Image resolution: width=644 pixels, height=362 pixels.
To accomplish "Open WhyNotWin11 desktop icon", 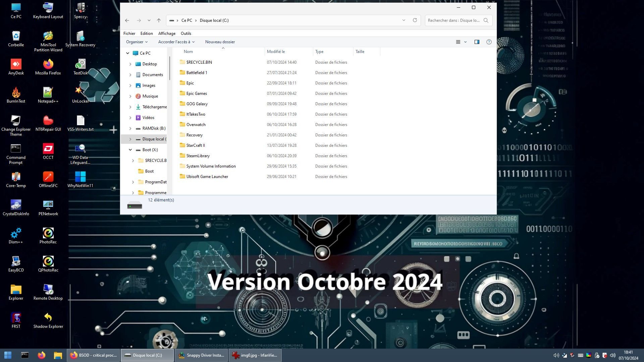I will click(x=80, y=179).
